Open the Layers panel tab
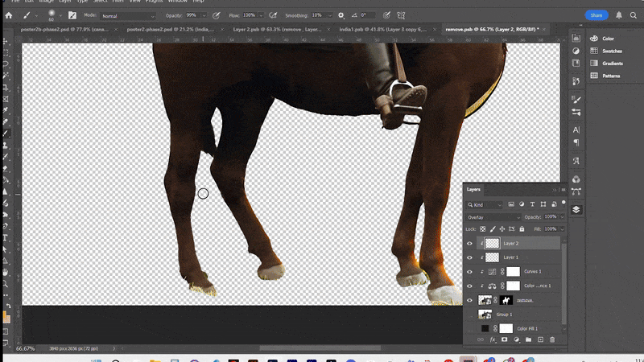This screenshot has height=362, width=644. click(x=473, y=189)
